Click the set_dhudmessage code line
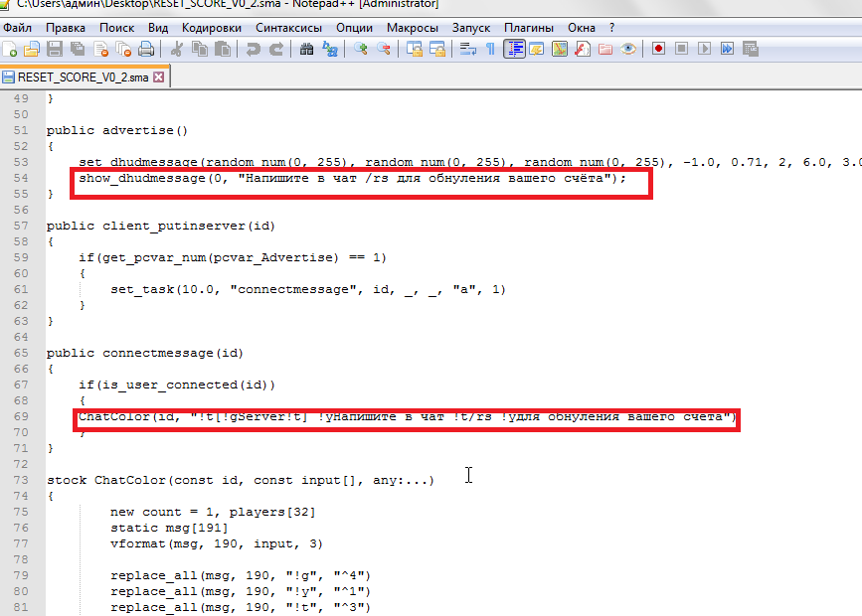Screen dimensions: 862x616 (x=470, y=162)
